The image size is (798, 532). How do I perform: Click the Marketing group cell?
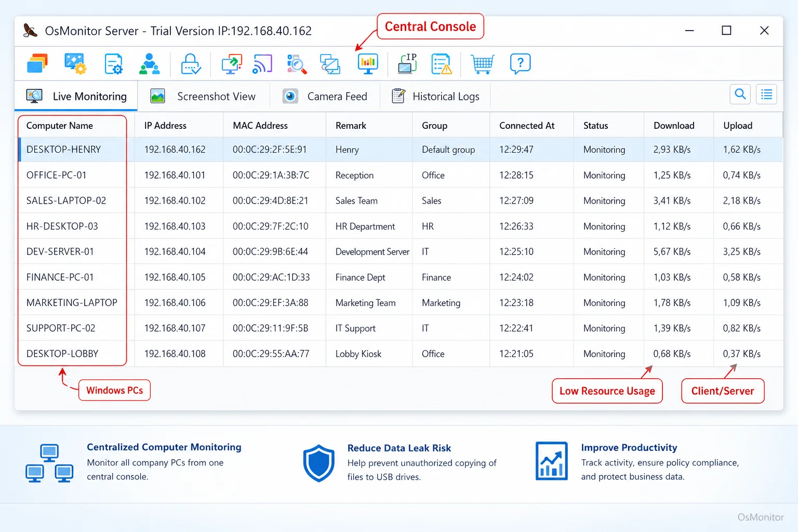pyautogui.click(x=441, y=303)
